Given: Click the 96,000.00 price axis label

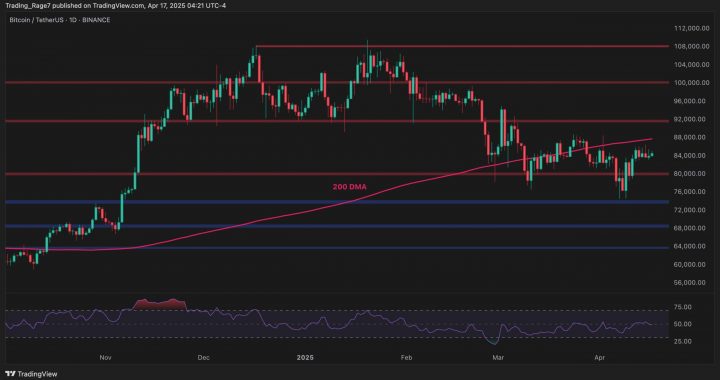Looking at the screenshot, I should point(691,101).
